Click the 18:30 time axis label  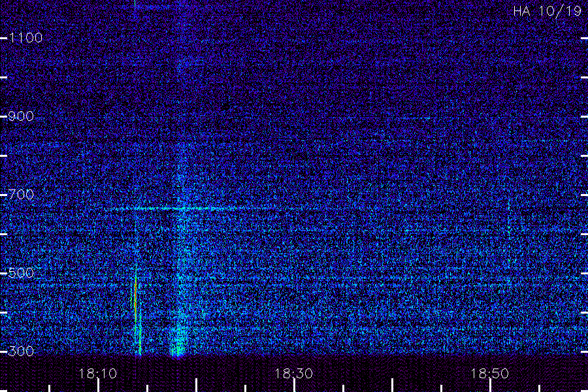[x=293, y=374]
